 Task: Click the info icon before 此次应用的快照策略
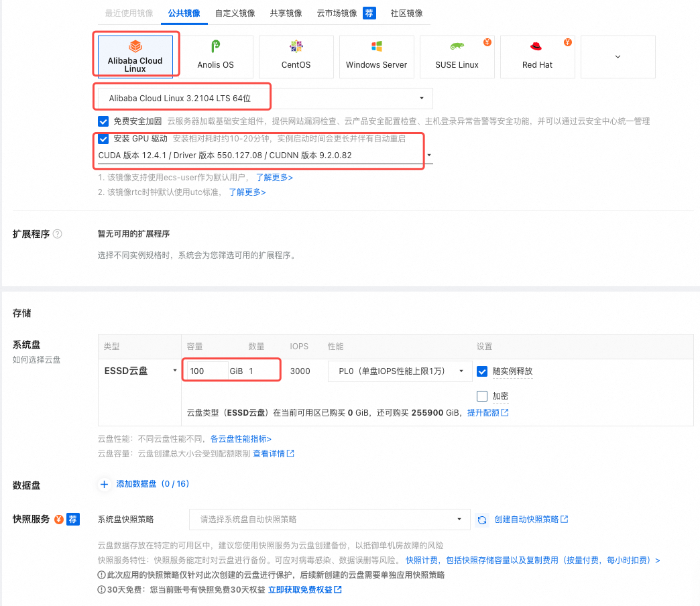pos(102,574)
